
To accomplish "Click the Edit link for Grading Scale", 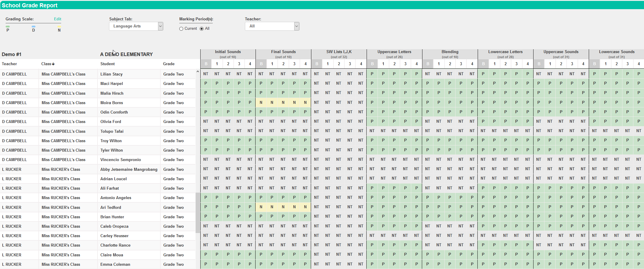I will (58, 19).
